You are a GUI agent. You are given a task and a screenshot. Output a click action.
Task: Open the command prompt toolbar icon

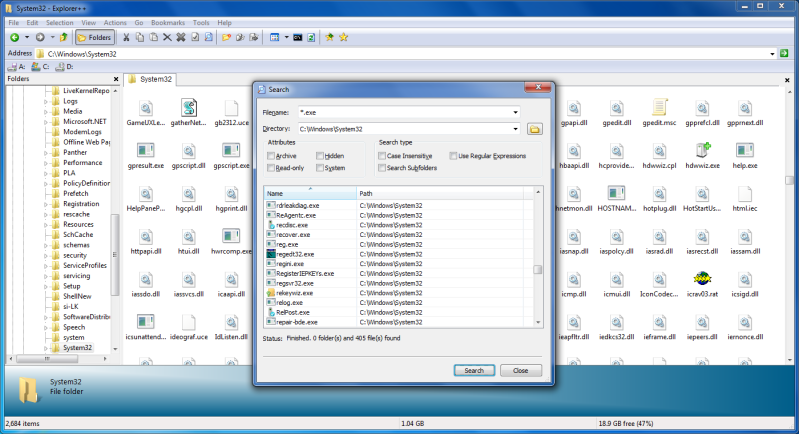point(297,37)
